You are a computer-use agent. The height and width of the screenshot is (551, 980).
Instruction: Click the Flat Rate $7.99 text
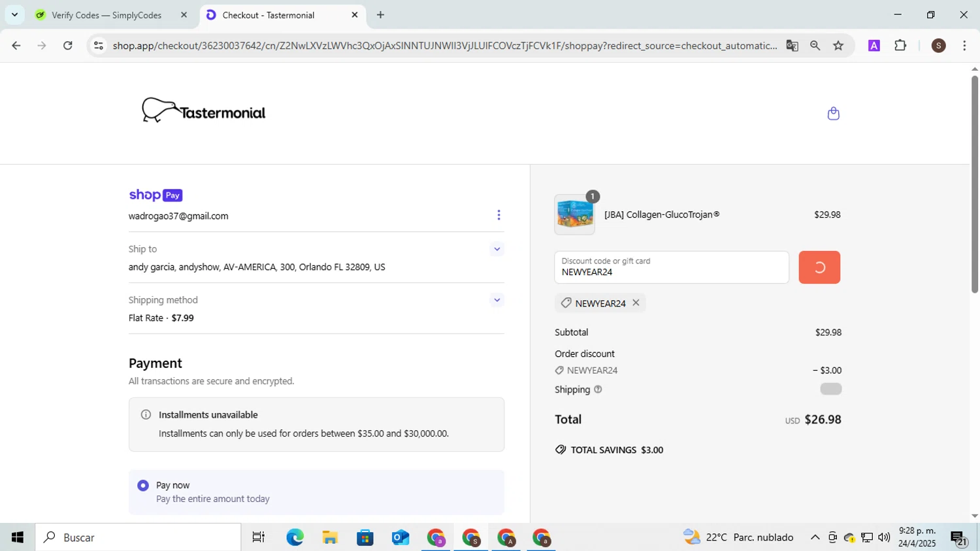(161, 318)
